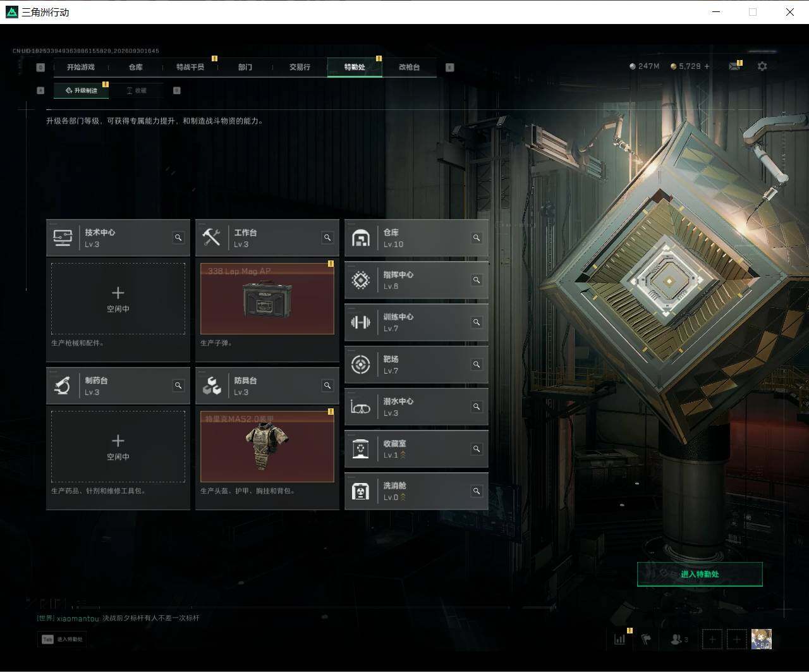Open the 改枪台 tab

pos(410,67)
